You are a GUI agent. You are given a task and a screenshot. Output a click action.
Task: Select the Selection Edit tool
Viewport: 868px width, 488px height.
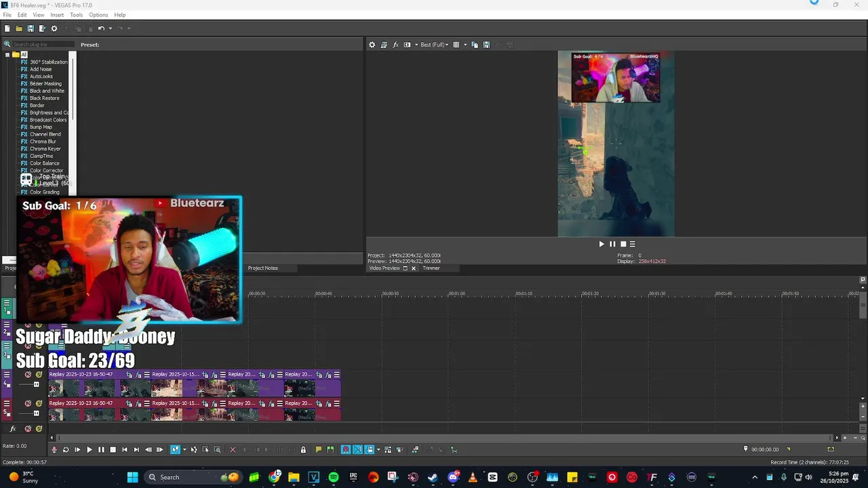[205, 449]
